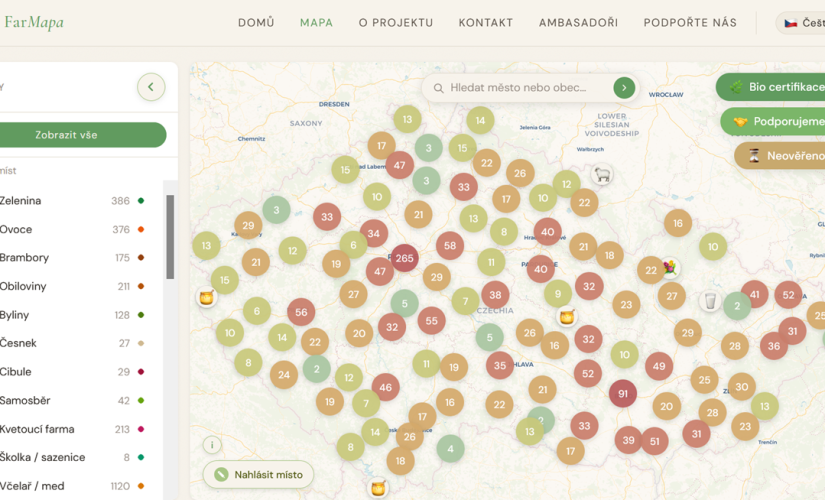
Task: Click the 55 cluster marker
Action: point(431,321)
